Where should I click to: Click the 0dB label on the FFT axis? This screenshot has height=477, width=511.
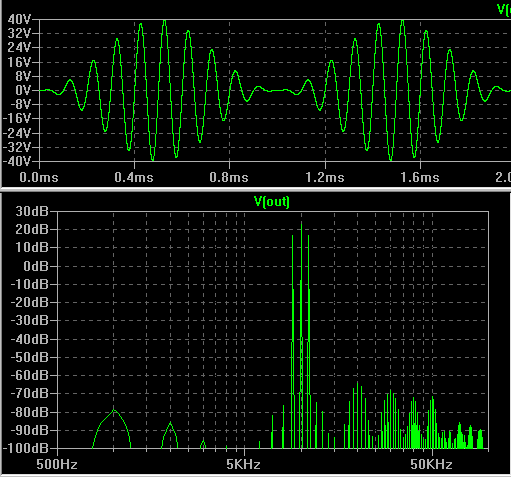36,266
